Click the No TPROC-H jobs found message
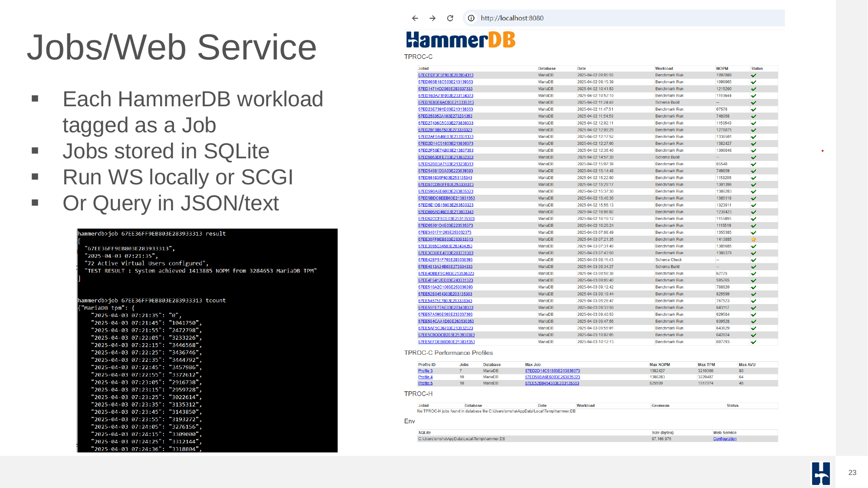The image size is (868, 488). [x=496, y=411]
